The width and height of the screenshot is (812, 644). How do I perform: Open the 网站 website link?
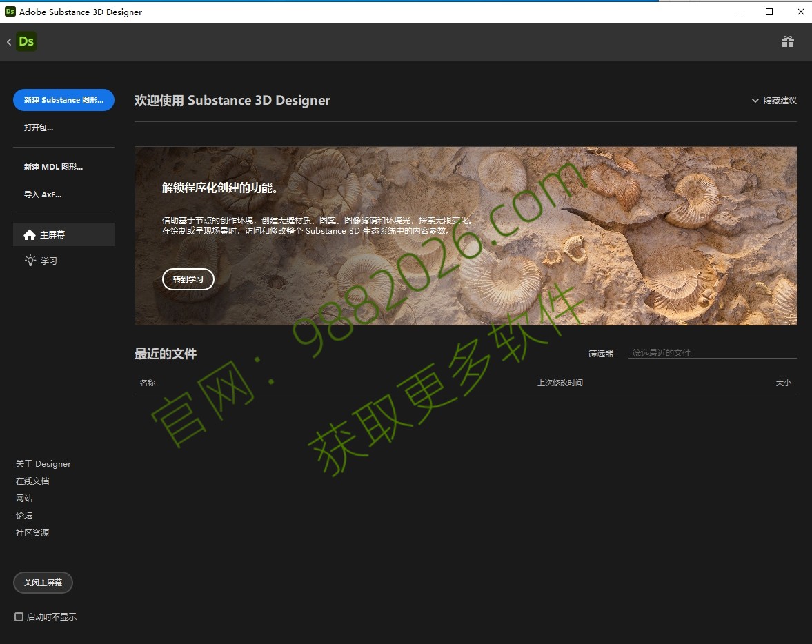pyautogui.click(x=24, y=498)
